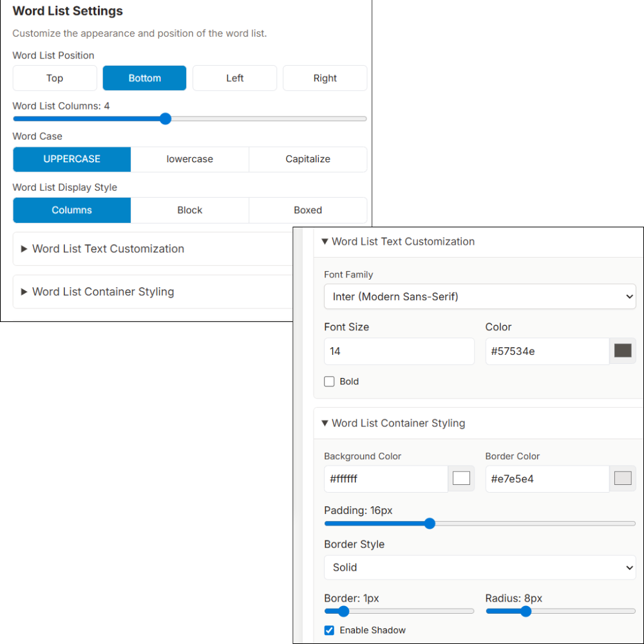Click the Padding slider handle
This screenshot has width=644, height=644.
point(430,524)
